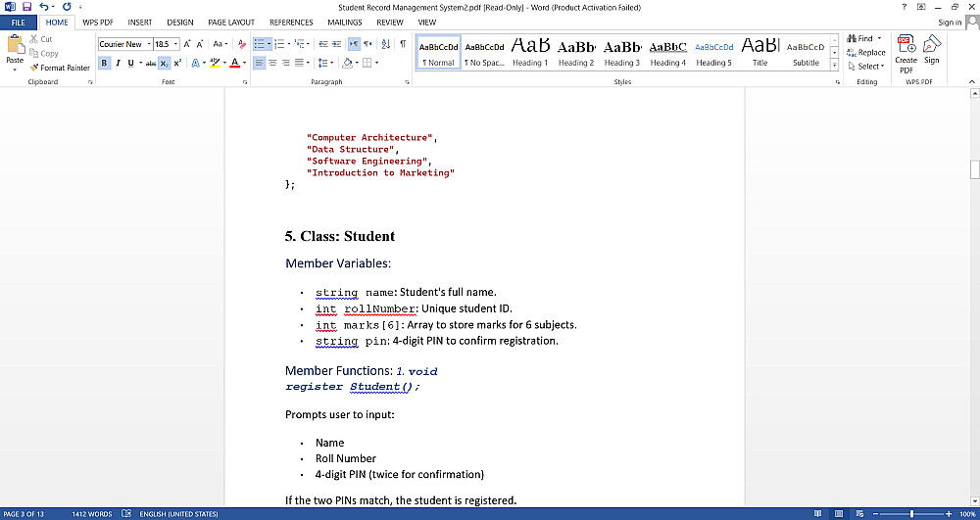This screenshot has width=980, height=520.
Task: Click the Paste clipboard icon
Action: 15,46
